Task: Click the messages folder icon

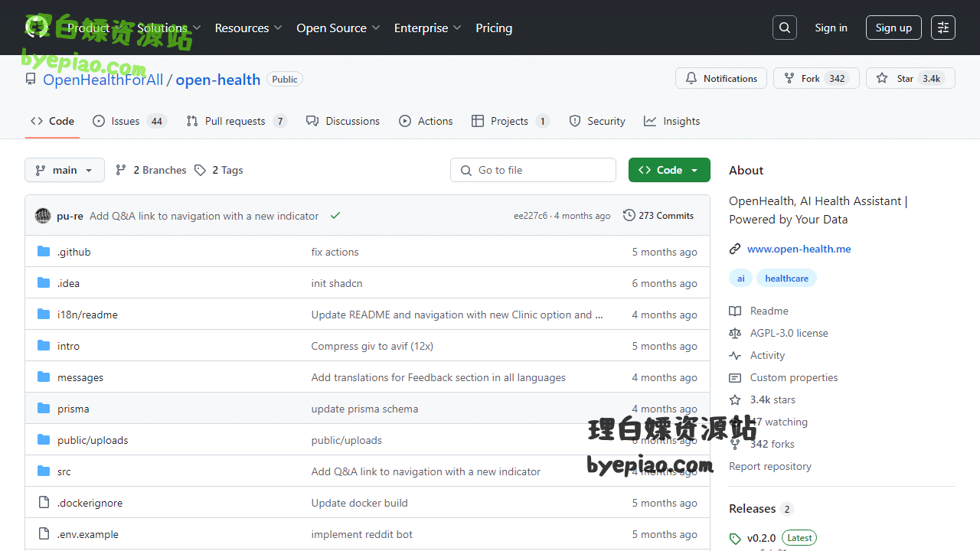Action: [44, 377]
